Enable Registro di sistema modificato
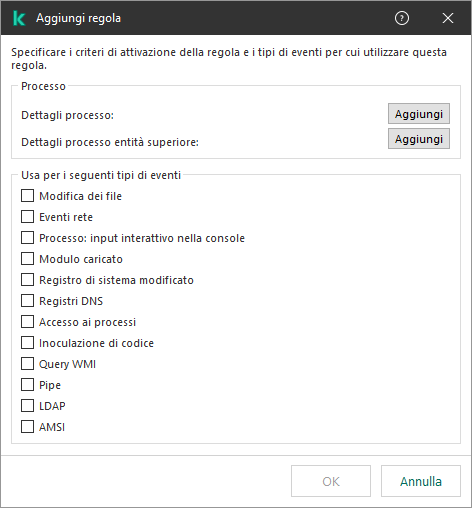This screenshot has width=472, height=508. click(x=27, y=280)
